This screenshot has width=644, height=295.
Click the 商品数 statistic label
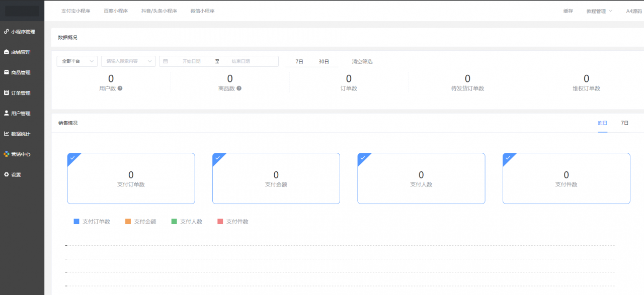(x=226, y=88)
